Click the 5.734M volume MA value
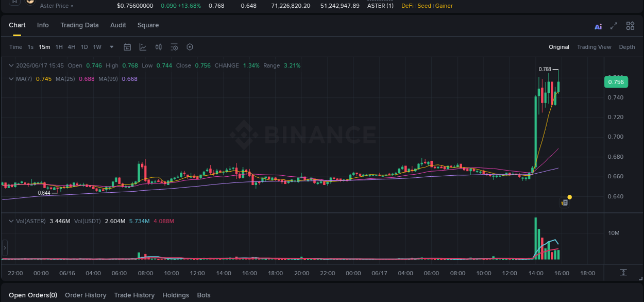Image resolution: width=644 pixels, height=302 pixels. pos(139,221)
